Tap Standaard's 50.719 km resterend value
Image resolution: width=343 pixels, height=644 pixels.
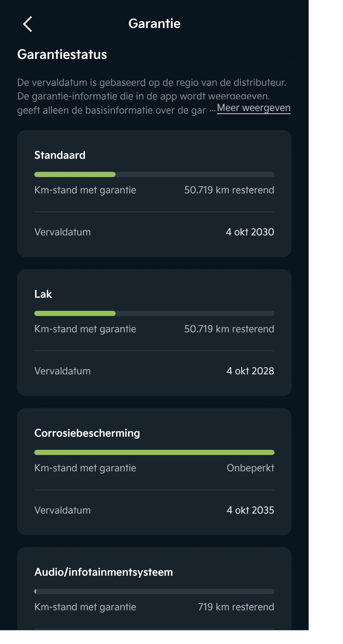[x=229, y=190]
